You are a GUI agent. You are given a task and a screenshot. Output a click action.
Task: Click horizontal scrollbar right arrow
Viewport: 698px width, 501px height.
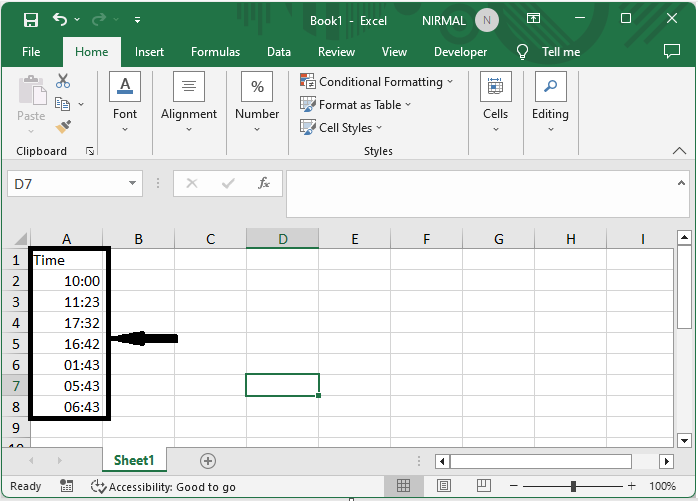click(666, 461)
